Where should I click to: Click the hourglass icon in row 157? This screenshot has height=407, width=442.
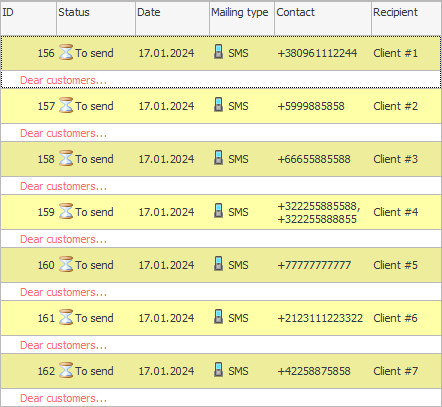66,106
